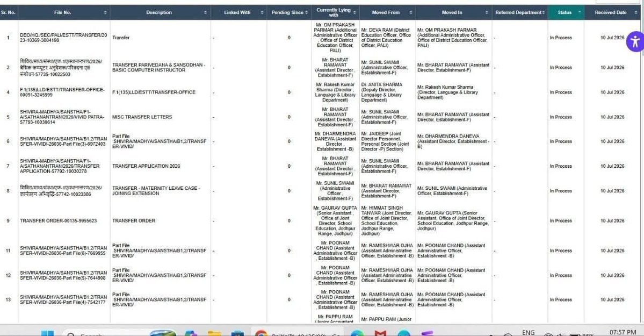The height and width of the screenshot is (336, 644).
Task: Select 'TRANSFER - MATERNITY LEAVE CASE - JOINING EXTENSION'
Action: click(x=156, y=191)
